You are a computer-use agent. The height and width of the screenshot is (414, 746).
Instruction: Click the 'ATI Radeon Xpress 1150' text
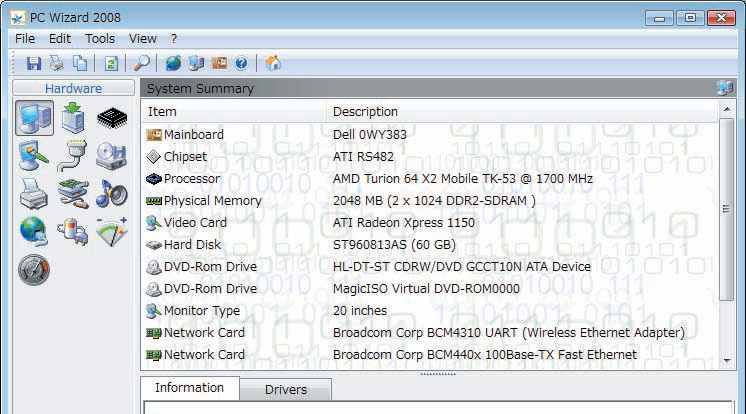(x=404, y=223)
